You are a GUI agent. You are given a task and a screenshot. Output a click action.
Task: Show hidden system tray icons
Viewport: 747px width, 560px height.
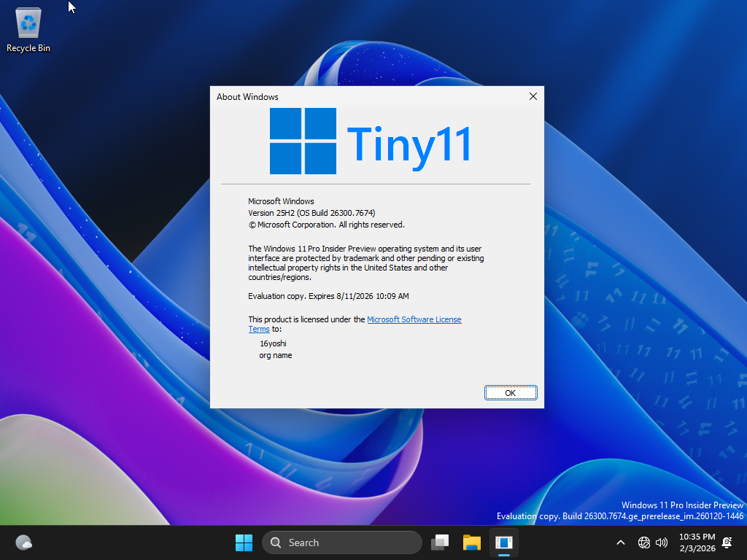(621, 542)
